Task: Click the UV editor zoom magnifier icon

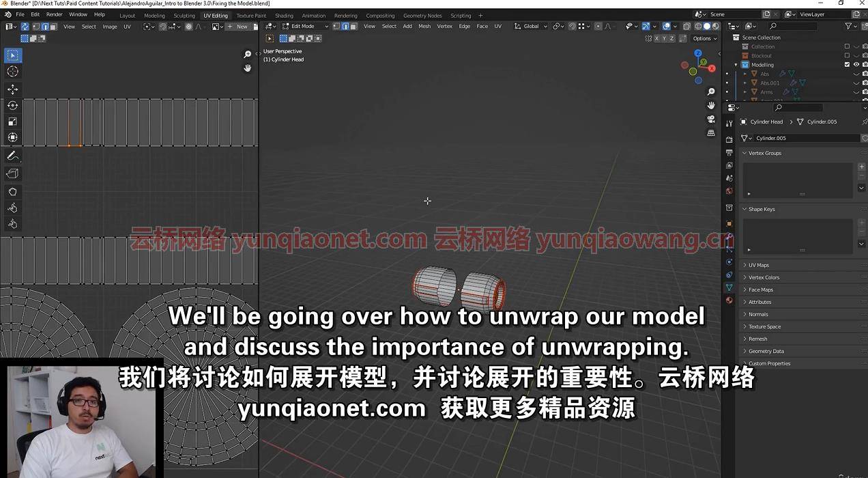Action: coord(247,55)
